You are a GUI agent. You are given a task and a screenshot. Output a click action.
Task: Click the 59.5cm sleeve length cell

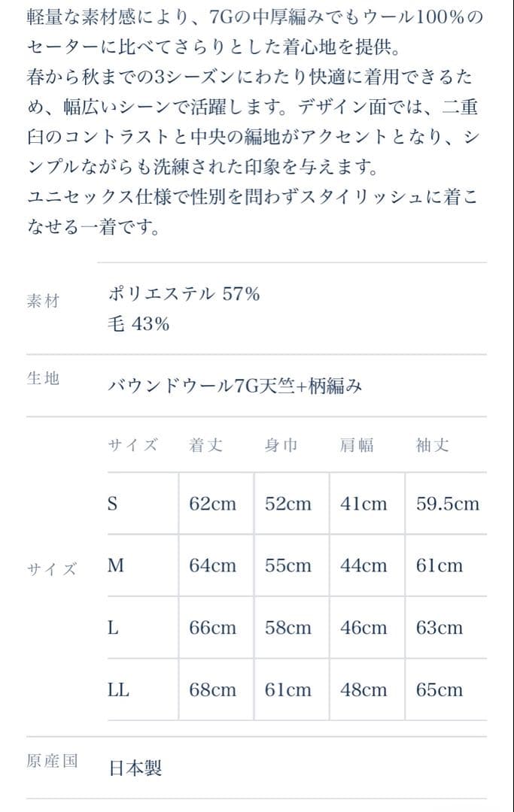[x=447, y=504]
